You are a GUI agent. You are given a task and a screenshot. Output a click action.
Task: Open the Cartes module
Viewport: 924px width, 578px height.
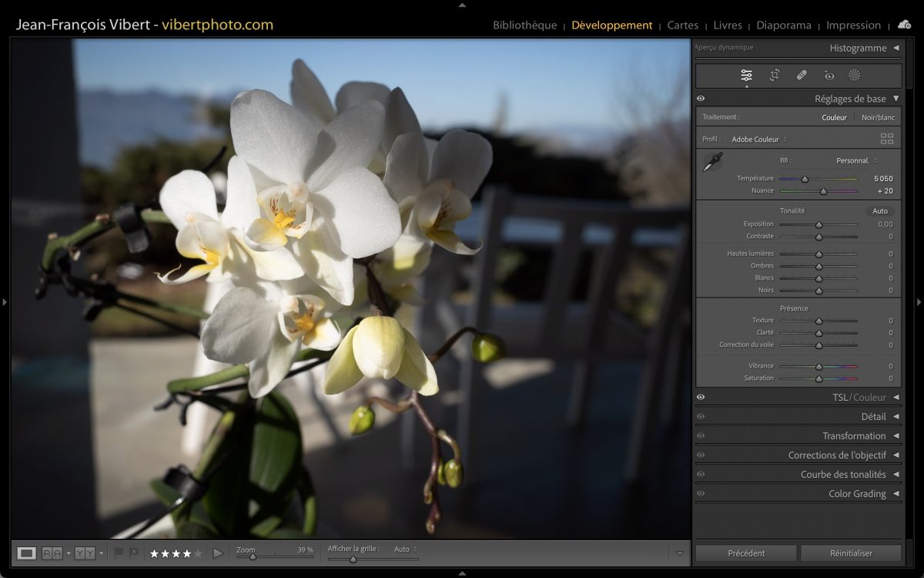682,25
